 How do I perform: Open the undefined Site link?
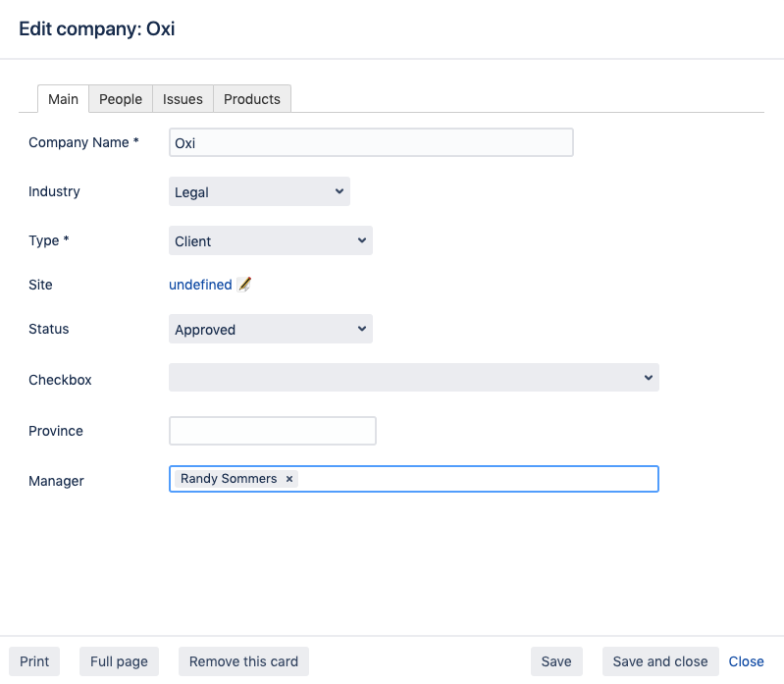coord(200,285)
